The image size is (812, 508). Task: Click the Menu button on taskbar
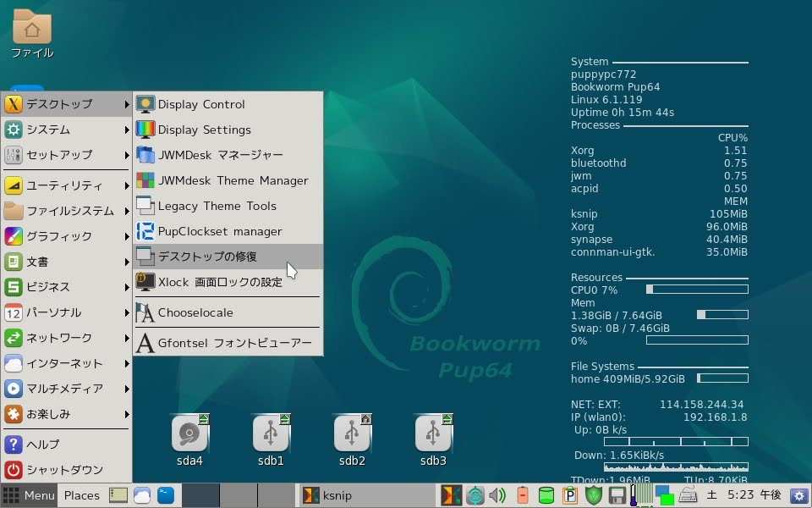click(29, 495)
